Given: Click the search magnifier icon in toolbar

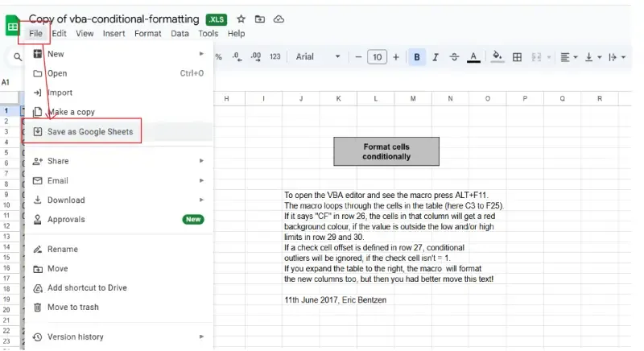Looking at the screenshot, I should coord(18,57).
